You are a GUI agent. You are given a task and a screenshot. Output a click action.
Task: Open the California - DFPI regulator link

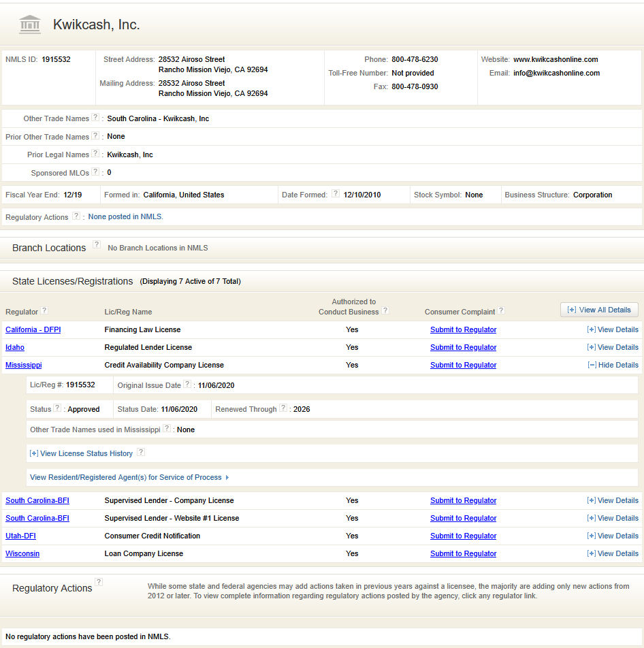33,329
